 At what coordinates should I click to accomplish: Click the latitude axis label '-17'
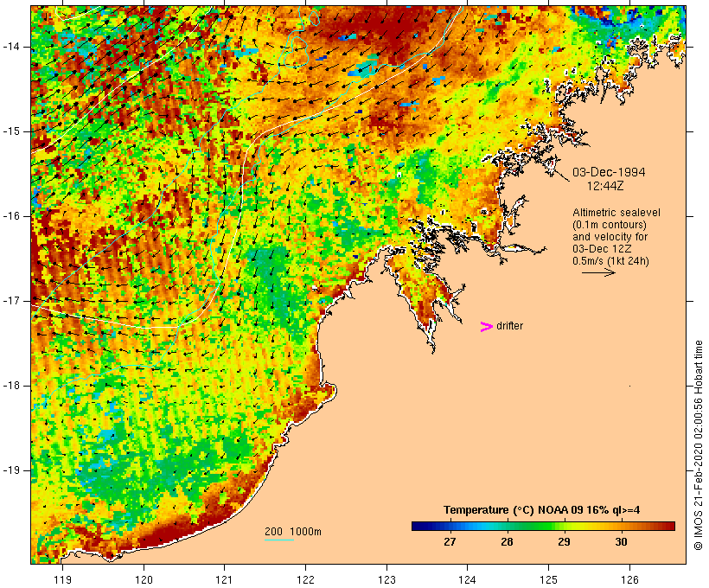[11, 301]
